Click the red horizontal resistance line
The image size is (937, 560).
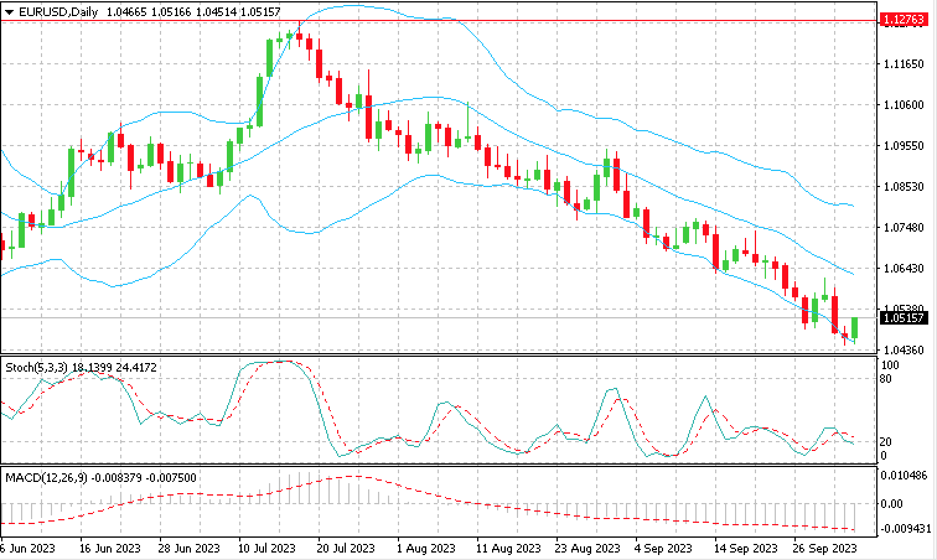[440, 21]
